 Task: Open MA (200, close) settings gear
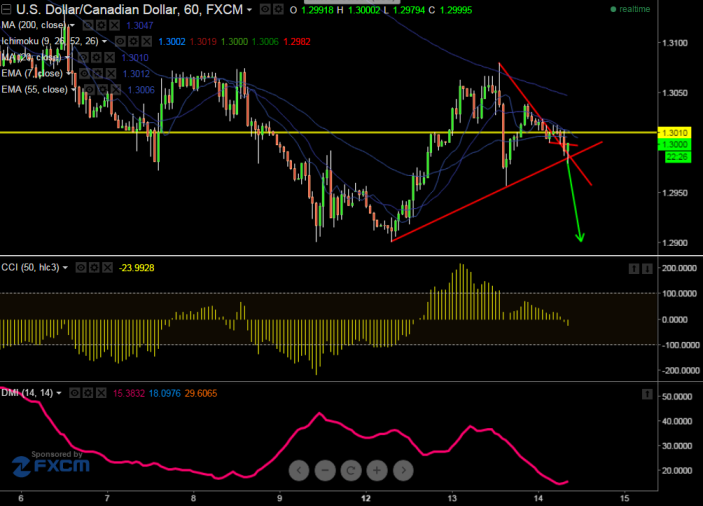(x=101, y=26)
